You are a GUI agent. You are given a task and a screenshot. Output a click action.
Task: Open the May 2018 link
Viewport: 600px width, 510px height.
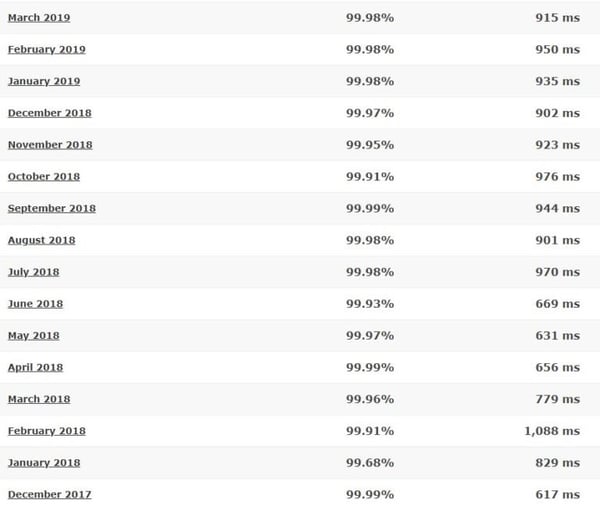pyautogui.click(x=33, y=336)
